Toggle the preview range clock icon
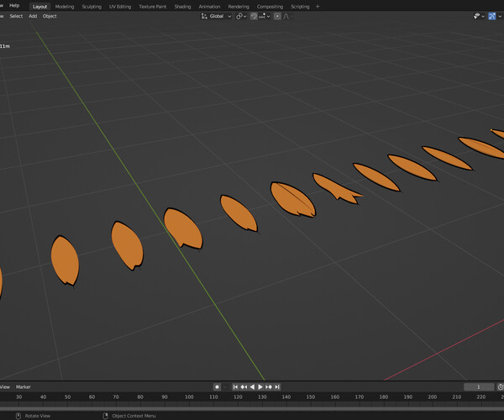This screenshot has height=420, width=504. 501,387
